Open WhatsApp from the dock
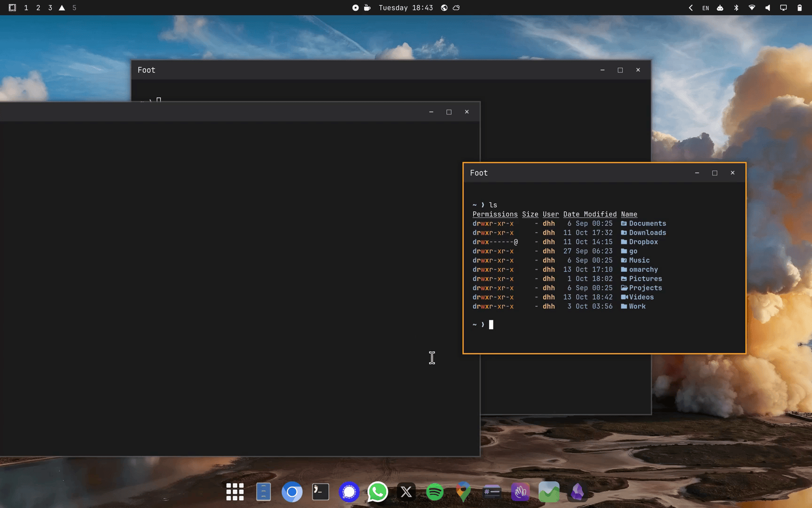The width and height of the screenshot is (812, 508). [x=378, y=492]
